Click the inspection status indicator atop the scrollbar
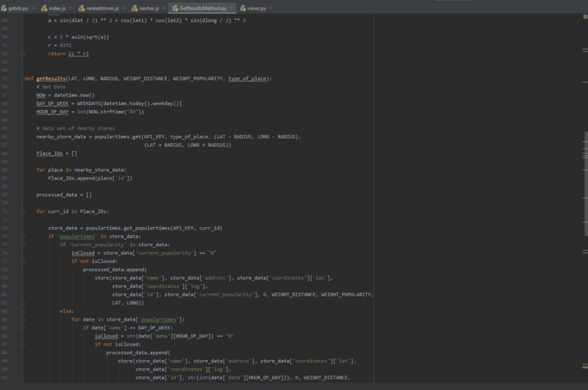Screen dimensions: 588x390 click(x=585, y=17)
